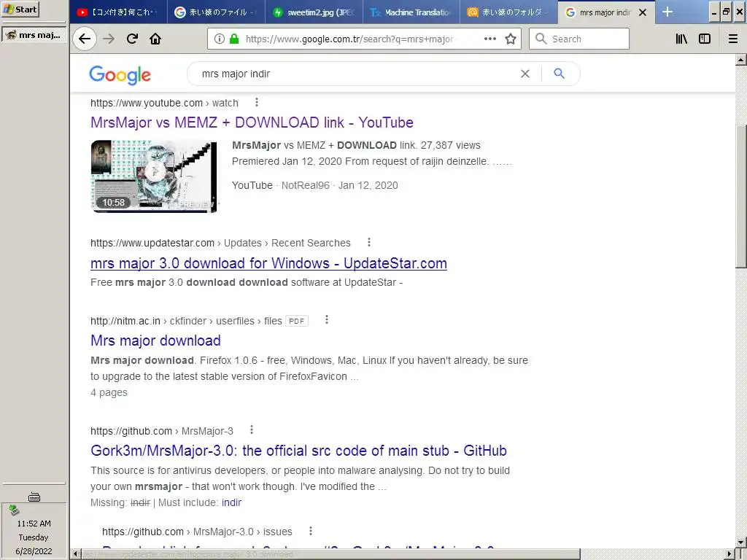The width and height of the screenshot is (747, 560).
Task: Close the mrs major indir tab
Action: coord(643,12)
